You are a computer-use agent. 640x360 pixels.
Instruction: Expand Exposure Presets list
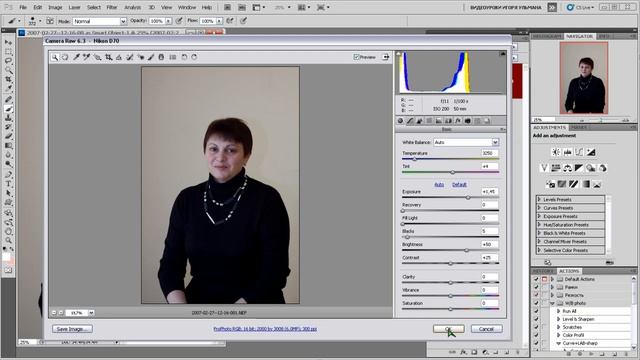539,216
